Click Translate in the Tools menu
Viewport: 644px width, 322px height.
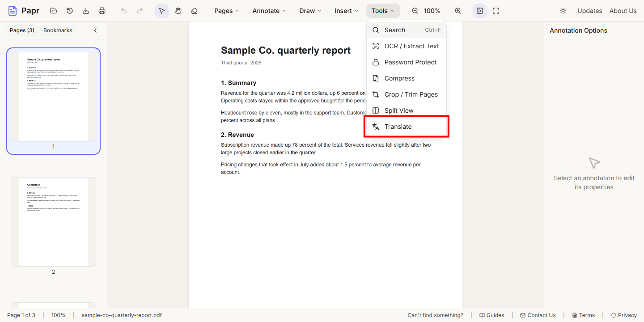pos(407,127)
